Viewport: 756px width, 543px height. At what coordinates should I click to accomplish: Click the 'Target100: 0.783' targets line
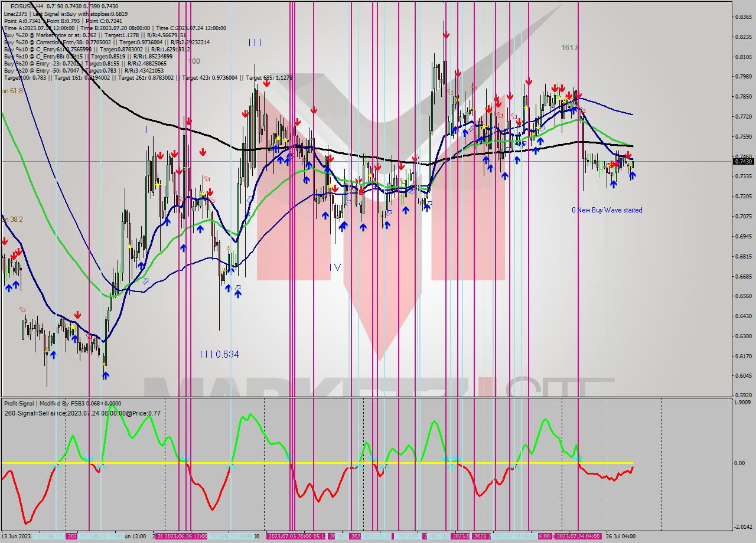tap(148, 77)
